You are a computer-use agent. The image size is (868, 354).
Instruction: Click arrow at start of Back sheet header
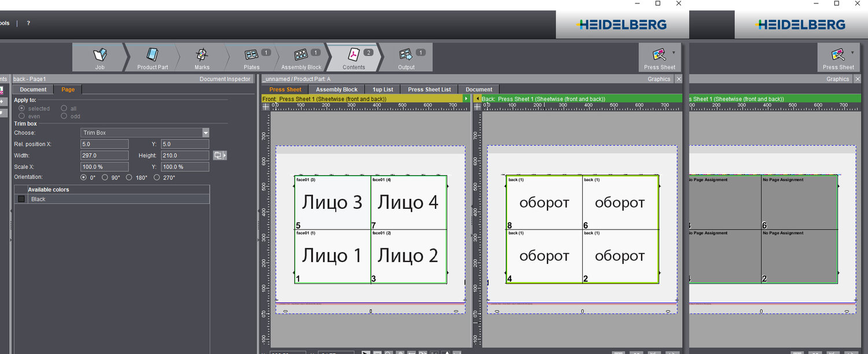tap(478, 99)
